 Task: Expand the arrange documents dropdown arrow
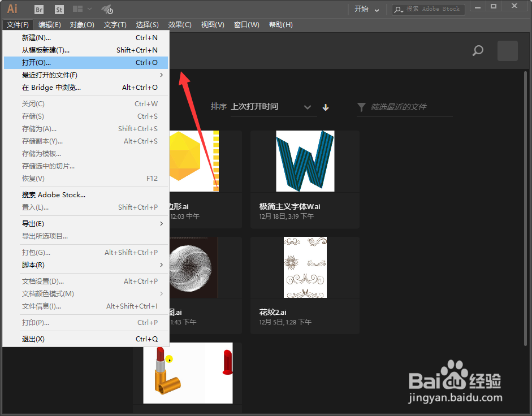[89, 9]
